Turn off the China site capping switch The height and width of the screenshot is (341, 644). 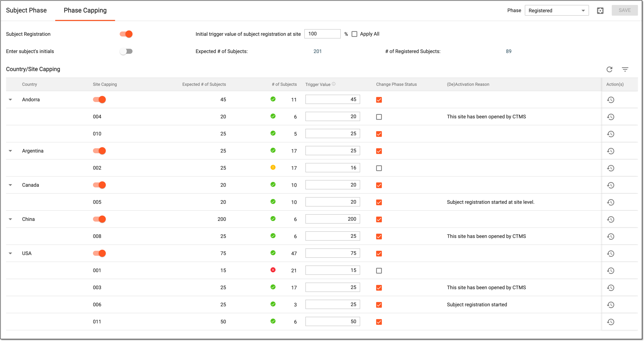99,219
